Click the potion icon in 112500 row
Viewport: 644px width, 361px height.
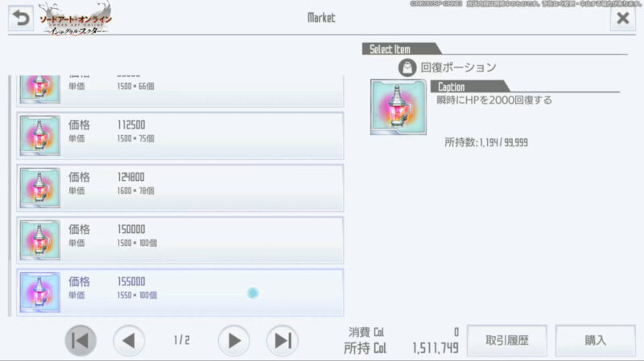39,135
